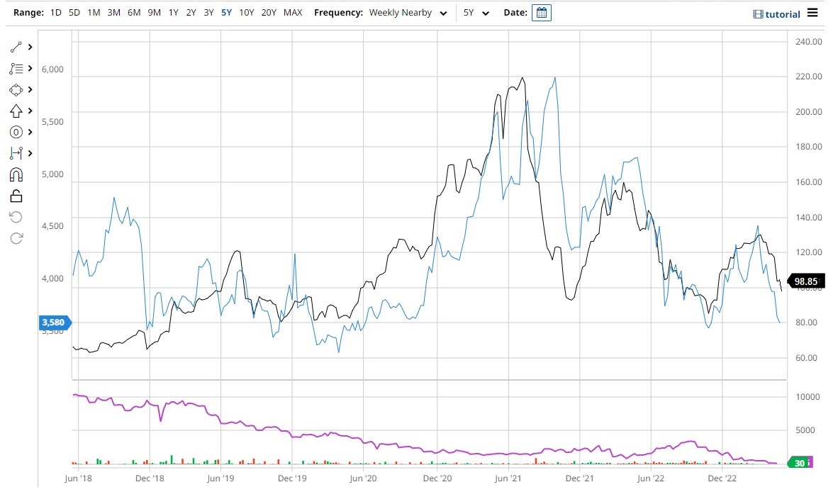Open the 5Y period dropdown

point(476,13)
